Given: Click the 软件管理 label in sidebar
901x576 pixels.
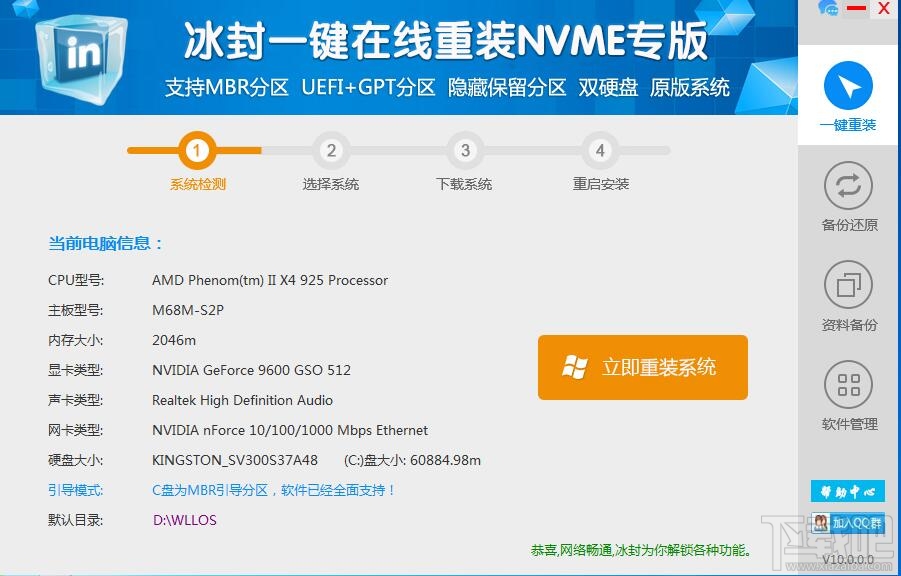Looking at the screenshot, I should [849, 424].
